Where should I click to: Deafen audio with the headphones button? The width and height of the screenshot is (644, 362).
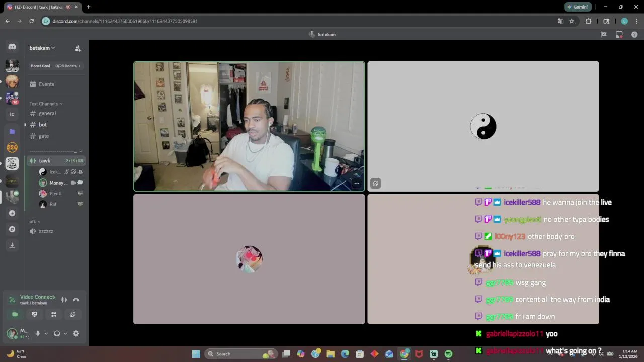[57, 333]
